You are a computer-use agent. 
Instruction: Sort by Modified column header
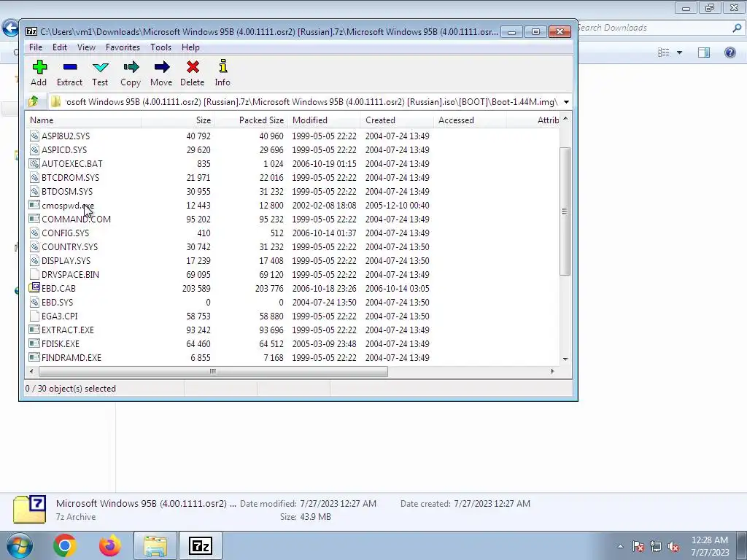pyautogui.click(x=324, y=120)
